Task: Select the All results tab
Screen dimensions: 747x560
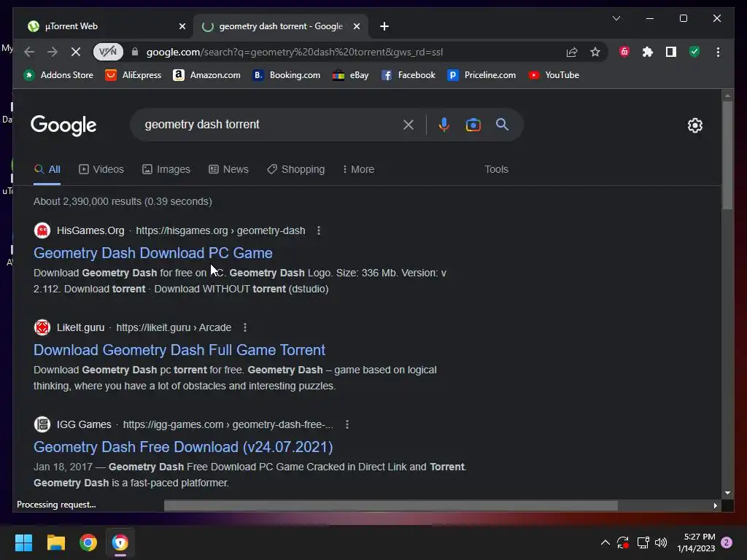Action: [x=47, y=169]
